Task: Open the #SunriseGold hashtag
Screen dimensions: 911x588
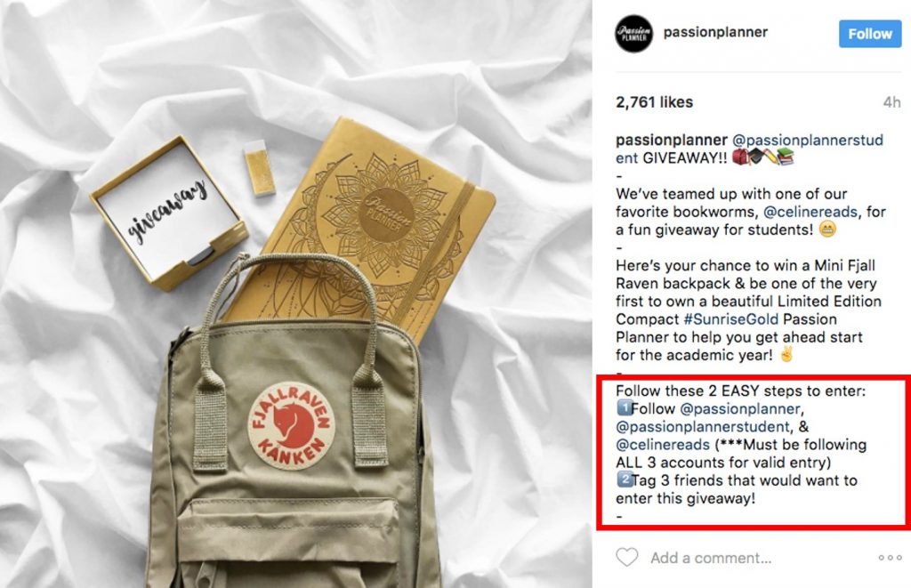Action: [731, 319]
